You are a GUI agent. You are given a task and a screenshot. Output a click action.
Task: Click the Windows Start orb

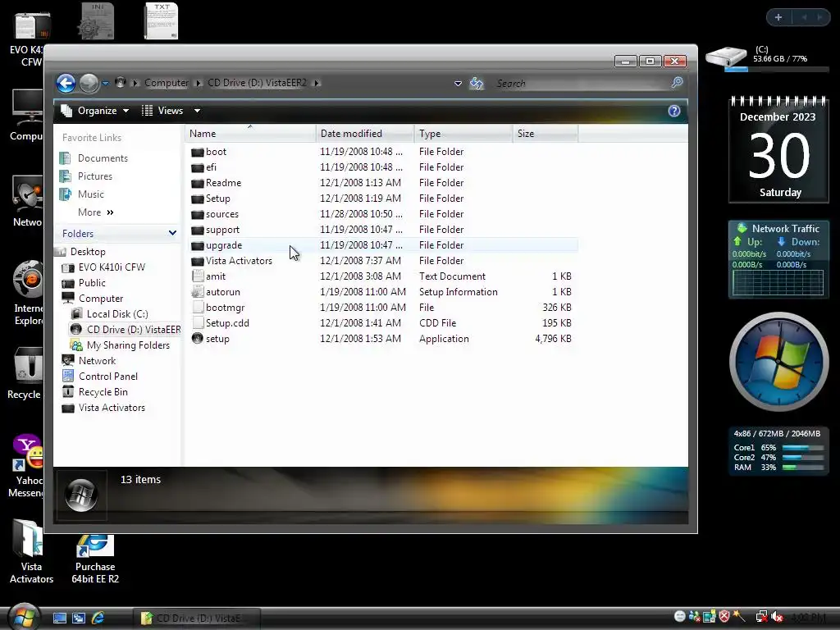[24, 617]
